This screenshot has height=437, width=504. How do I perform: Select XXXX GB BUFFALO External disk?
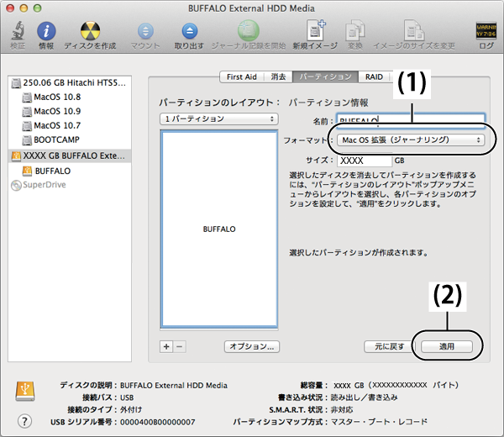coord(70,155)
